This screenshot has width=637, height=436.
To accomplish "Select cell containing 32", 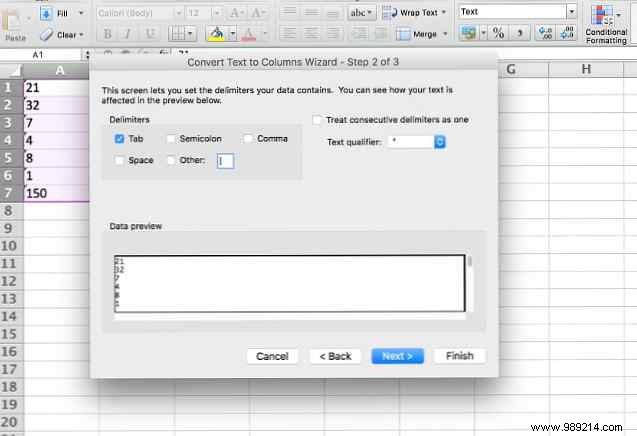I will [56, 105].
